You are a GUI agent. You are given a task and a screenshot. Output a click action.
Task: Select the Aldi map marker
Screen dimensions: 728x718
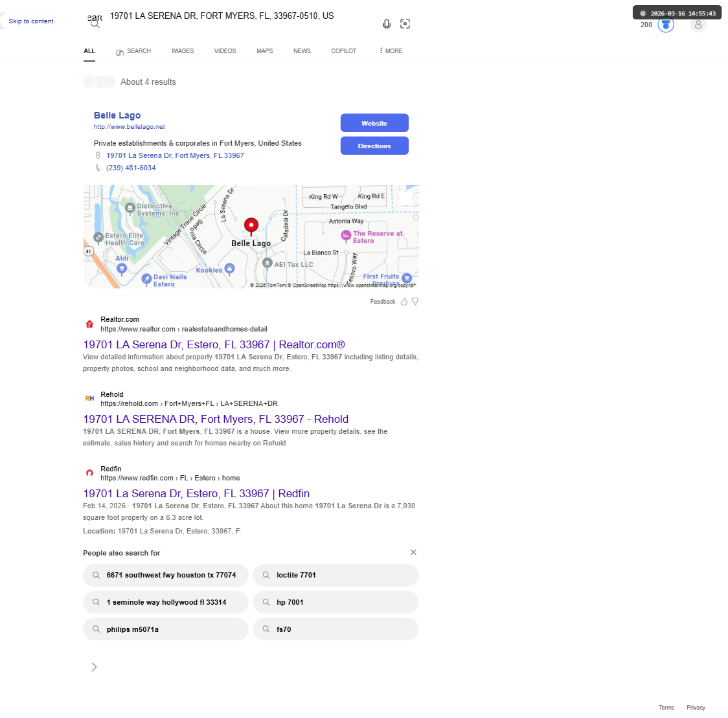tap(122, 268)
